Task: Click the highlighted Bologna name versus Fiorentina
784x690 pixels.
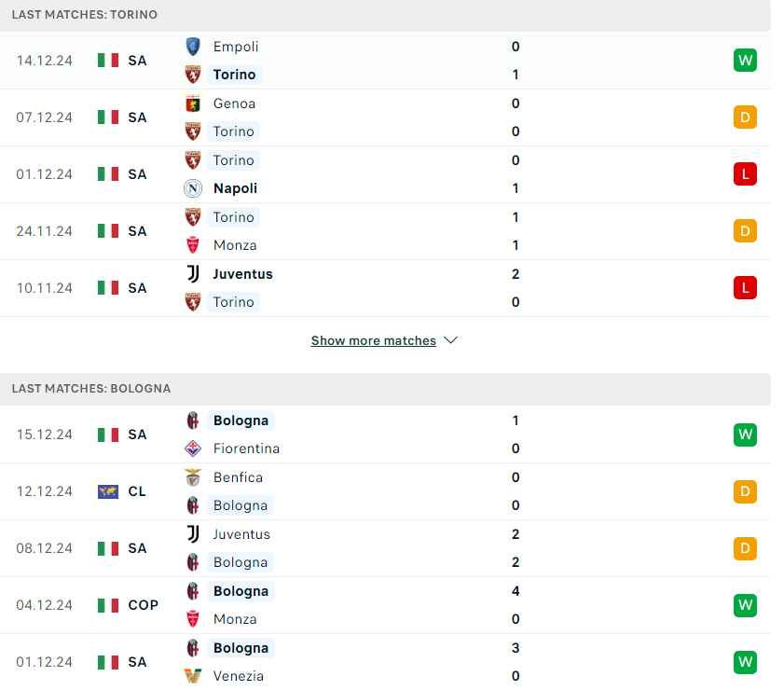Action: click(x=241, y=421)
